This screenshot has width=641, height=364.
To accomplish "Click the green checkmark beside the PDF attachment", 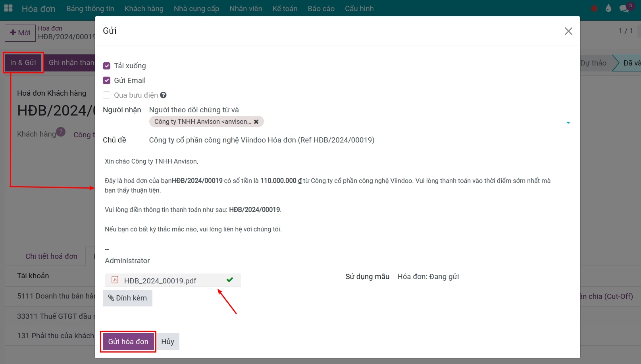I will 229,280.
